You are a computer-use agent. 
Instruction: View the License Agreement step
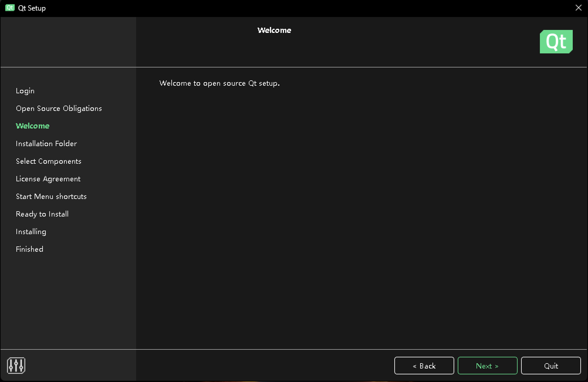click(48, 179)
